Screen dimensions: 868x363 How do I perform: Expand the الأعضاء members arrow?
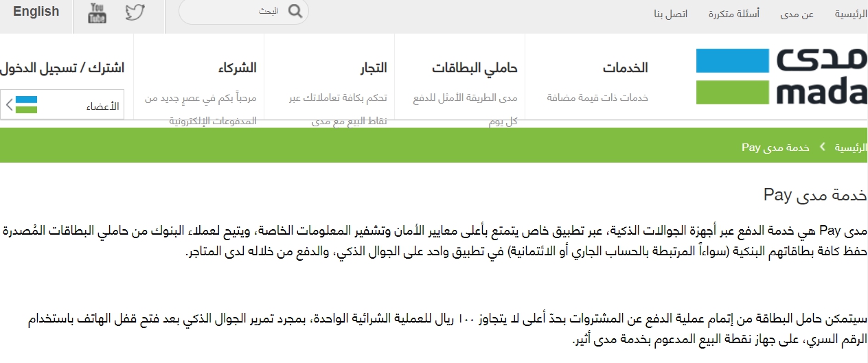tap(8, 105)
